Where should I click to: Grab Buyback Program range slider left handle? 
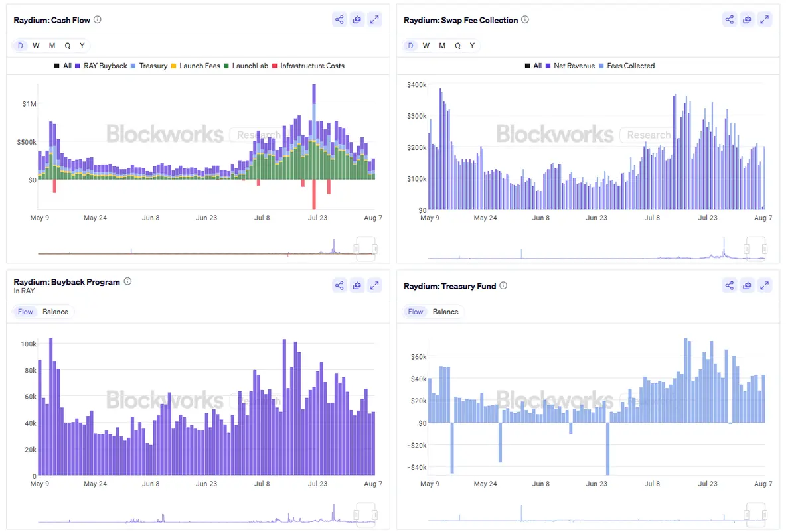(357, 515)
